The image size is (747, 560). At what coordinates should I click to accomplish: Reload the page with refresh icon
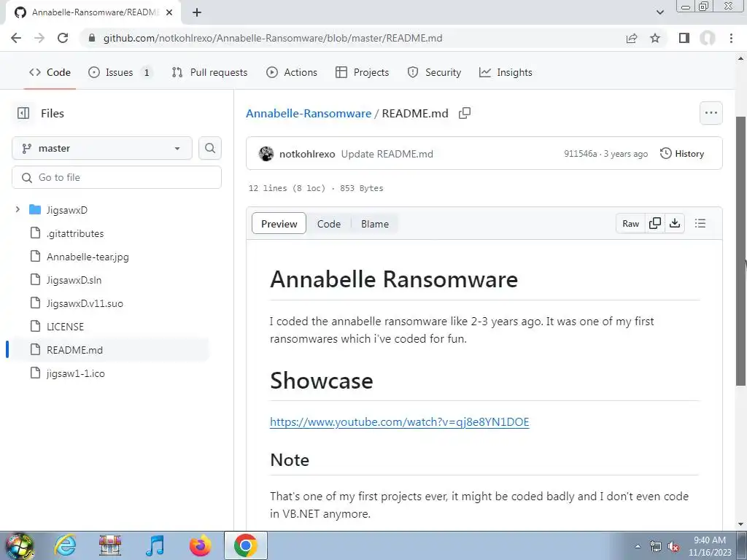coord(63,38)
